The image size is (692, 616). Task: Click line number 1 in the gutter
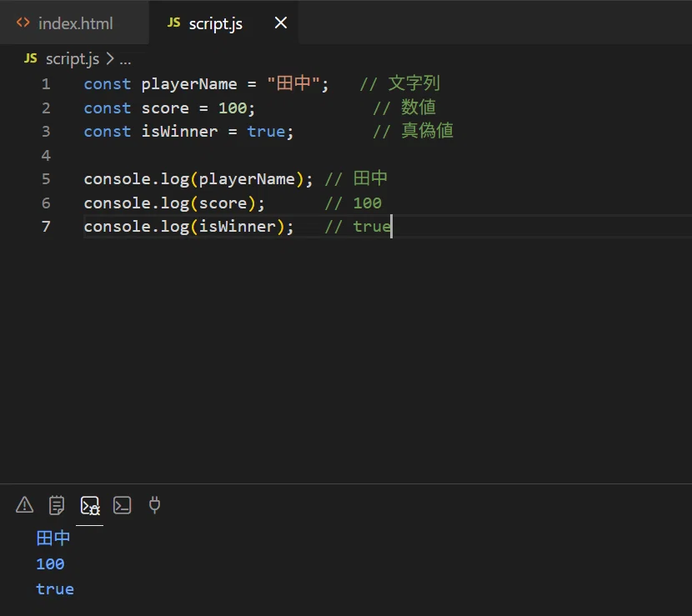[x=46, y=84]
